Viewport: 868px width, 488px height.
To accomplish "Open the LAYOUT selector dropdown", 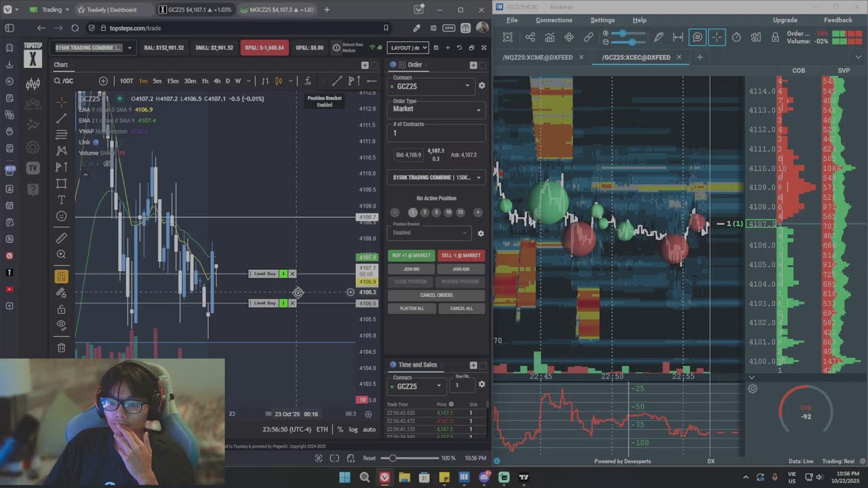I will pyautogui.click(x=408, y=47).
